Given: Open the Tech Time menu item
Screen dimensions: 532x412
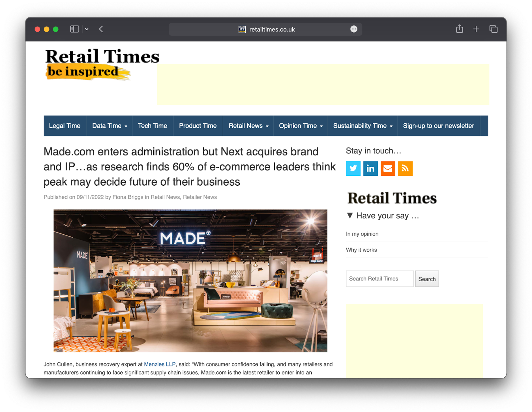Looking at the screenshot, I should pyautogui.click(x=153, y=126).
